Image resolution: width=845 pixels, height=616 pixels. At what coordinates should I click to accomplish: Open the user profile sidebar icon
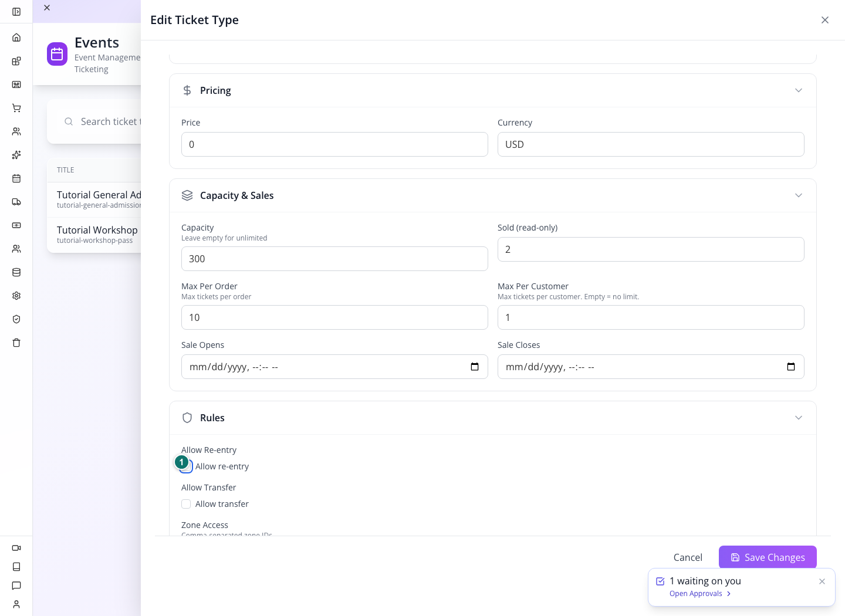pos(16,604)
